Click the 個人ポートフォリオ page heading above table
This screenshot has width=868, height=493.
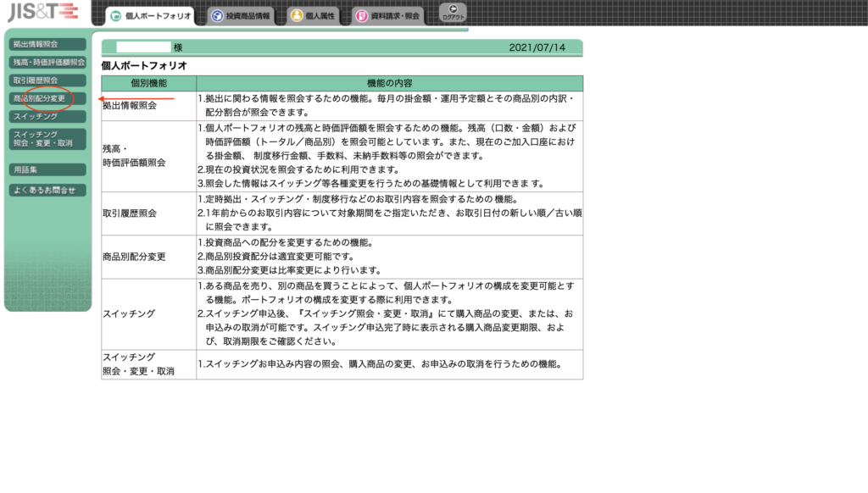(x=144, y=65)
